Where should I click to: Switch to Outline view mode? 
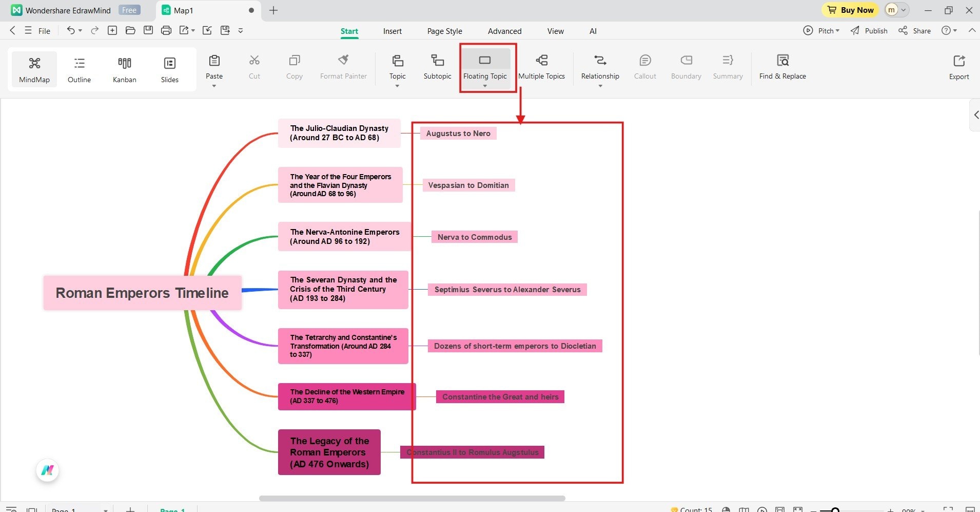coord(79,69)
